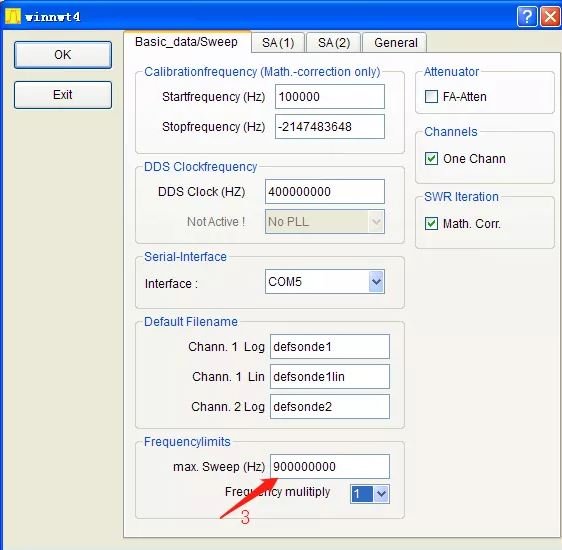
Task: Open the Frequency multiply dropdown
Action: (381, 494)
